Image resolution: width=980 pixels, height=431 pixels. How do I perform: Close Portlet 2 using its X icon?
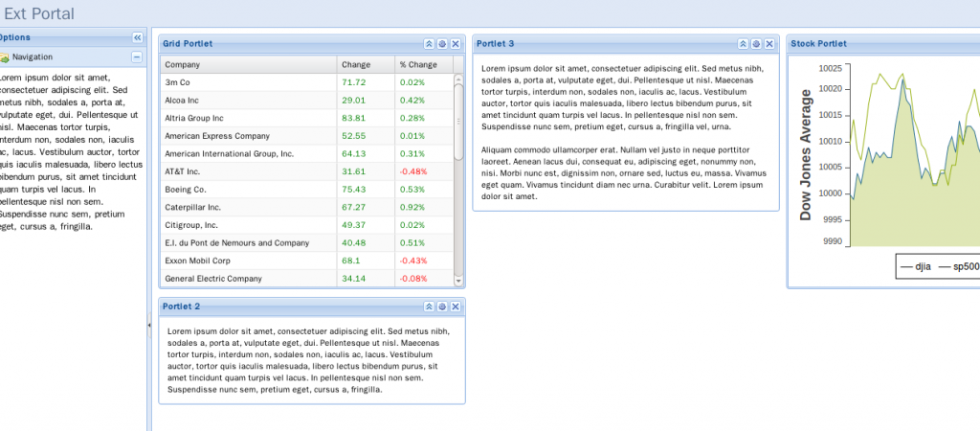pos(456,306)
